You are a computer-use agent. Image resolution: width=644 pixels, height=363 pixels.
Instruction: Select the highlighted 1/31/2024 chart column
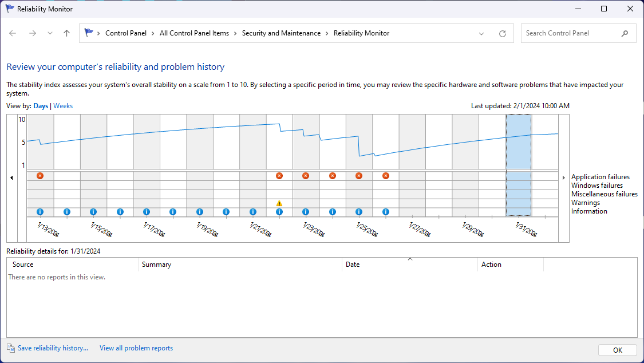(518, 165)
